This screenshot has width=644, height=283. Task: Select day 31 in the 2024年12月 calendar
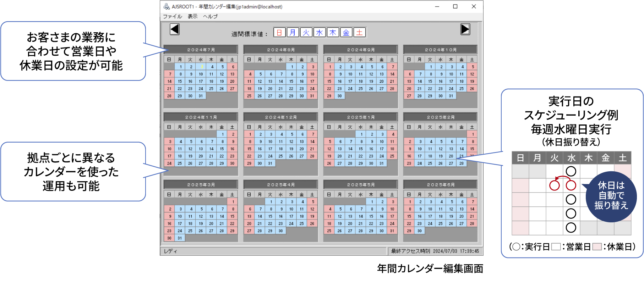tap(270, 163)
